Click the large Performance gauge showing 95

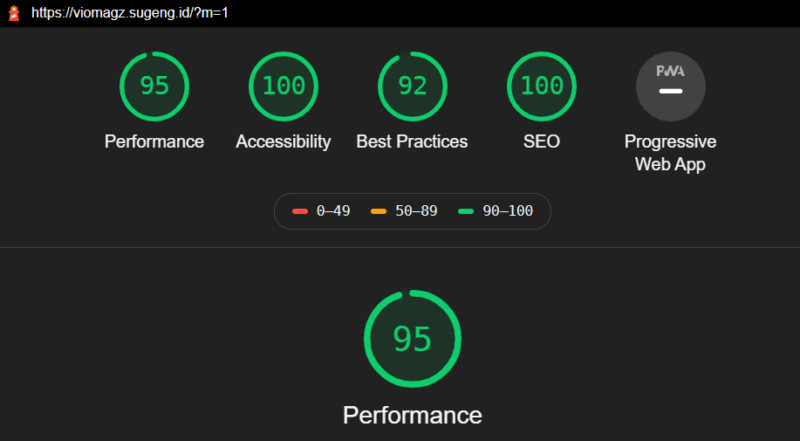412,339
